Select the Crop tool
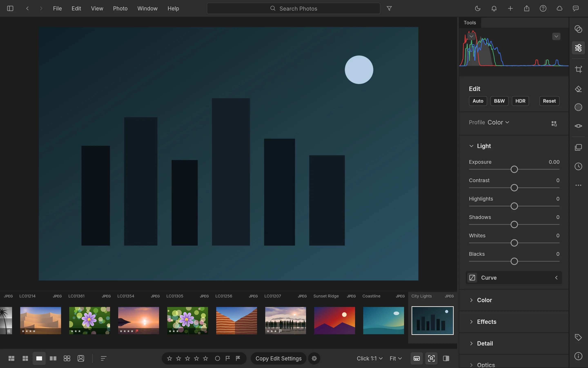Viewport: 588px width, 368px height. pos(578,69)
